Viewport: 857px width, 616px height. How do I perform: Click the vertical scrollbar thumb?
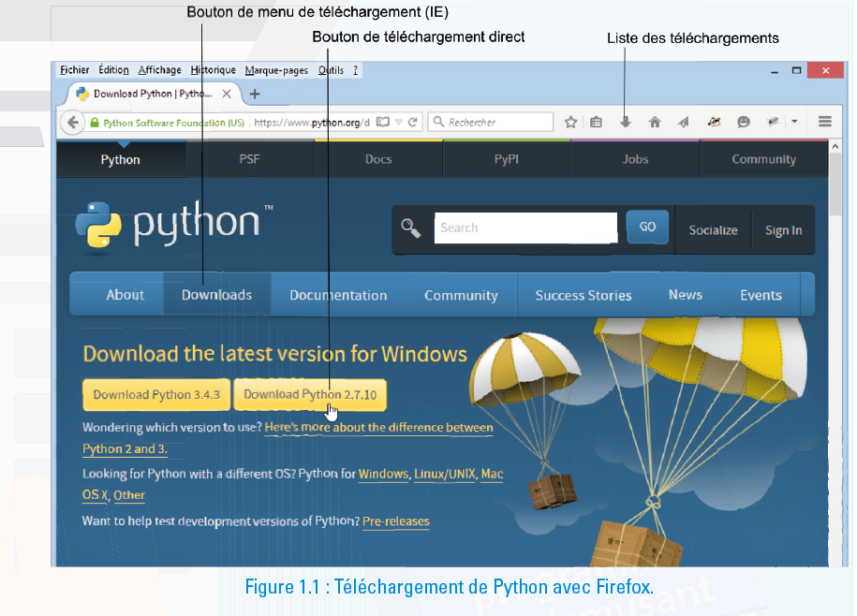[835, 184]
